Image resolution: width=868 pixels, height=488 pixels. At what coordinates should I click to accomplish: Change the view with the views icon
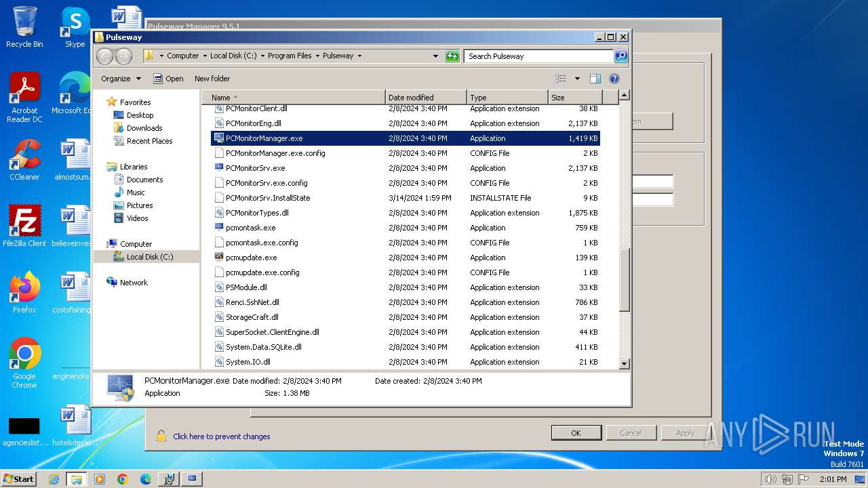(561, 79)
